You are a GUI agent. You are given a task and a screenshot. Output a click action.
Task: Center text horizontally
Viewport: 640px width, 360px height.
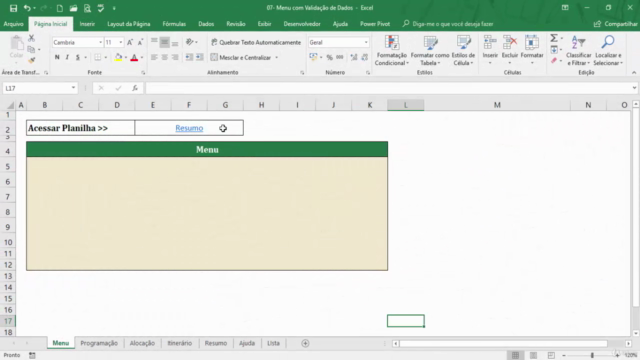164,58
